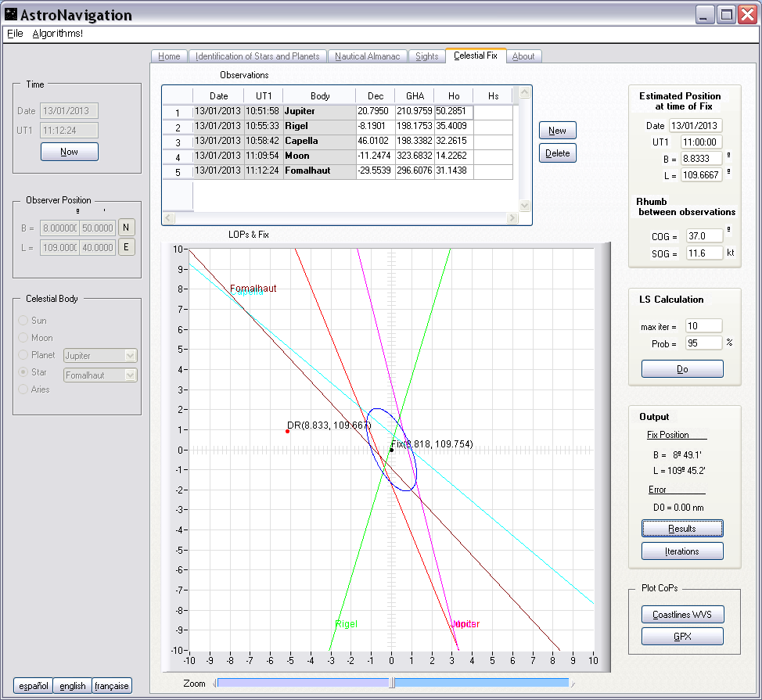Toggle the N latitude hemisphere button
Screen dimensions: 762x700
click(126, 228)
